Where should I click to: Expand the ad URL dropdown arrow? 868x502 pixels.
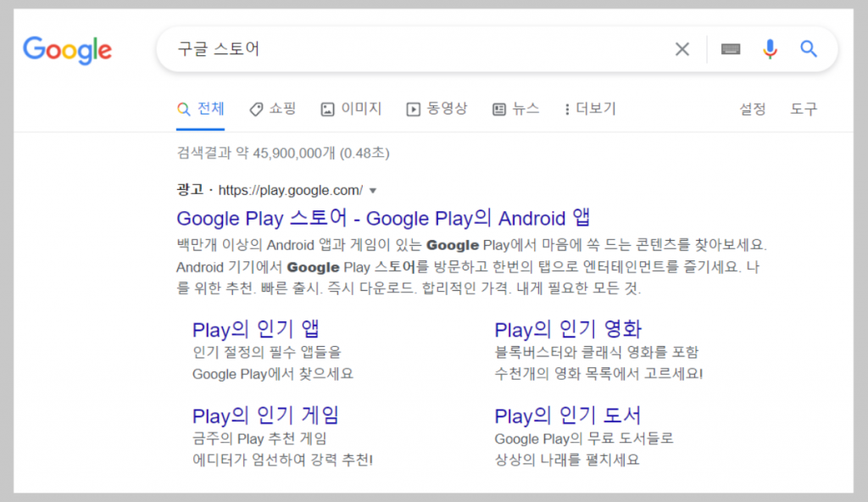click(x=373, y=191)
